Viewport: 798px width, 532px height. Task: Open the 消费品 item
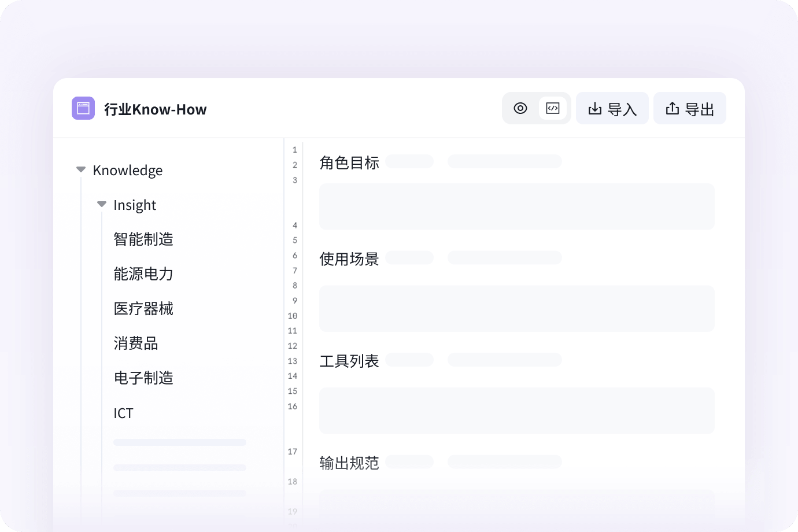pyautogui.click(x=136, y=343)
